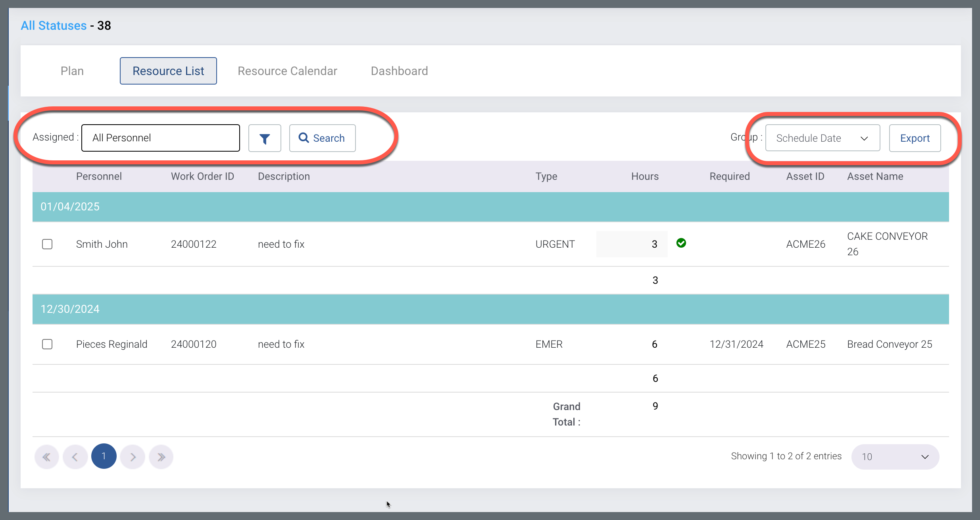Click the hours field showing 3
The image size is (980, 520).
point(632,244)
